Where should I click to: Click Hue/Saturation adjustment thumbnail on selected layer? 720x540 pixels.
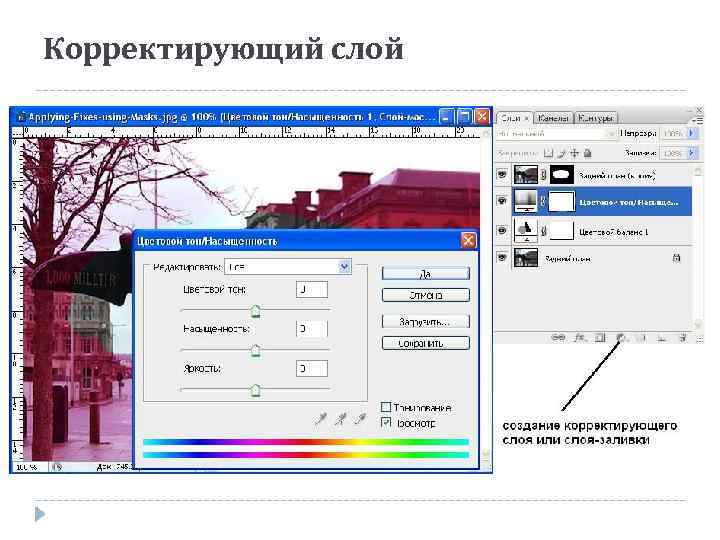click(x=525, y=201)
